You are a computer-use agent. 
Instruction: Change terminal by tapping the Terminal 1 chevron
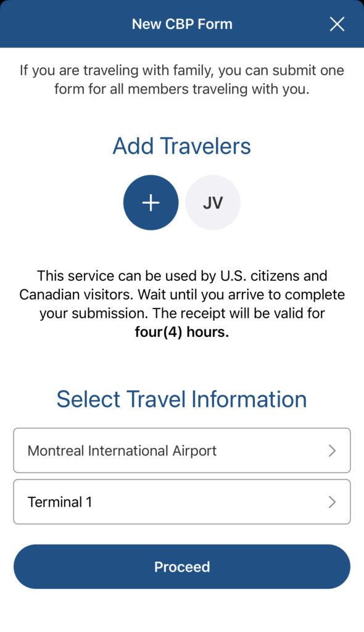[x=333, y=502]
